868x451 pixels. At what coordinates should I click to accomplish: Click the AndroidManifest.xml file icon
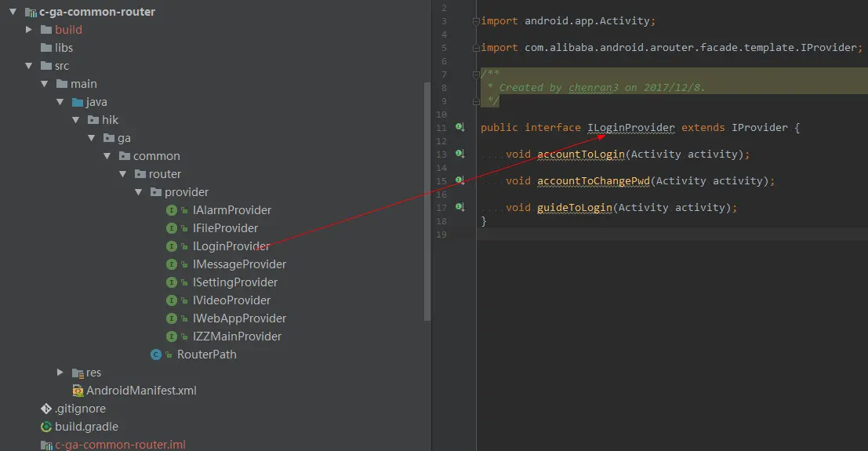pyautogui.click(x=78, y=391)
